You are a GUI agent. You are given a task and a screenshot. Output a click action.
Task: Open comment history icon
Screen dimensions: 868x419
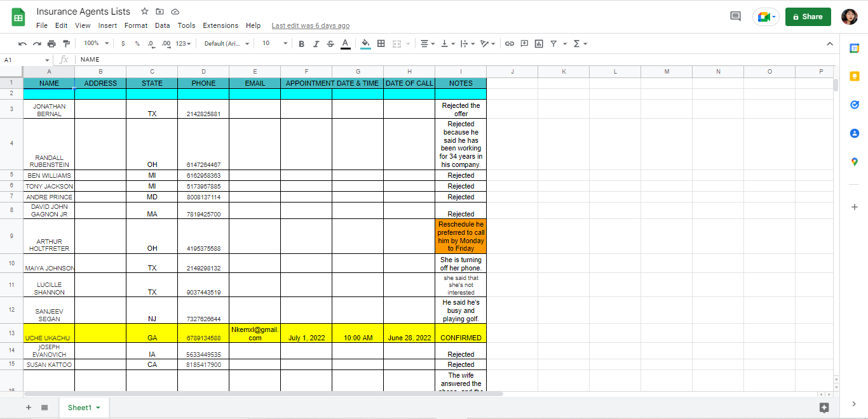[735, 17]
